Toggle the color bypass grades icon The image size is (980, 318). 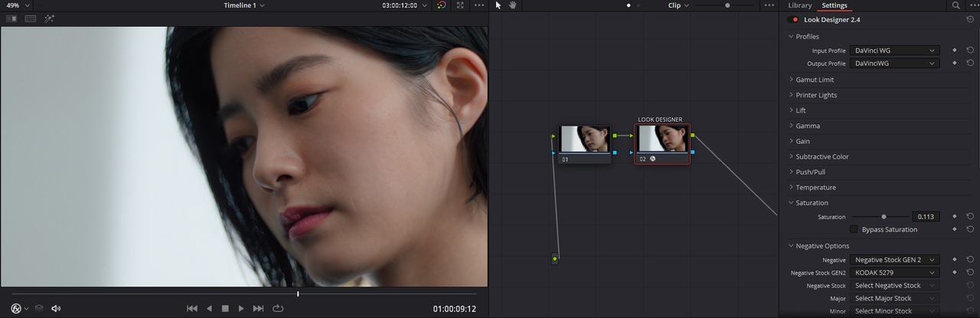pos(441,5)
